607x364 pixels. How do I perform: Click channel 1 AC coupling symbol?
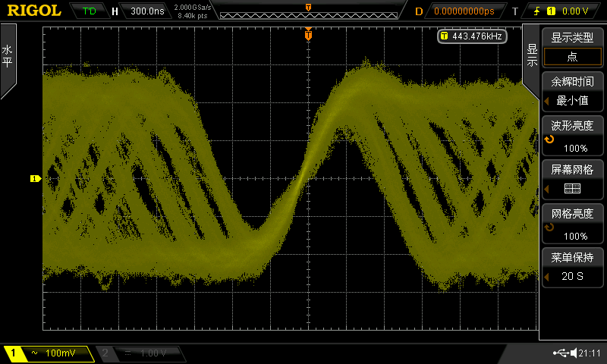pos(34,353)
